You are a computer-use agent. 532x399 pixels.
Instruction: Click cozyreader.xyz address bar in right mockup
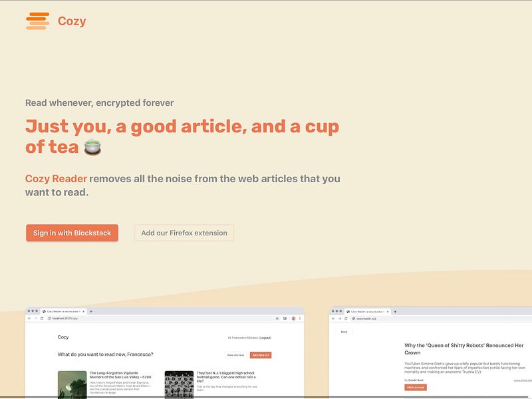click(x=441, y=319)
